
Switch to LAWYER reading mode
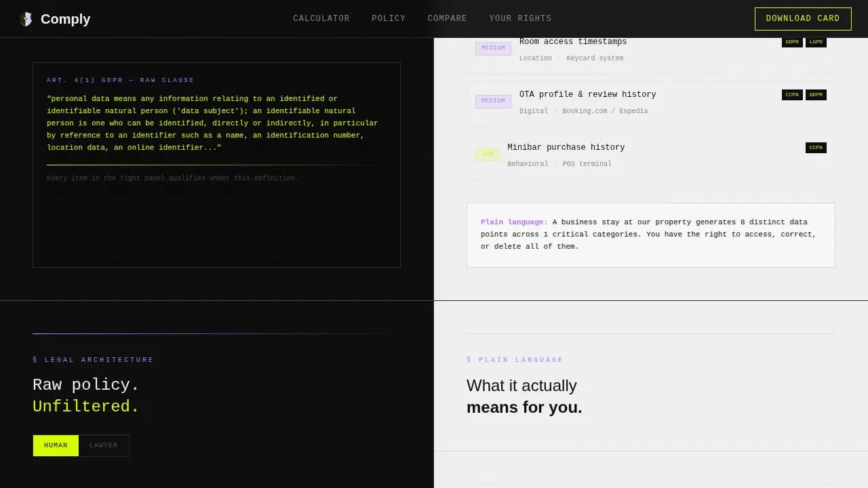click(x=104, y=445)
